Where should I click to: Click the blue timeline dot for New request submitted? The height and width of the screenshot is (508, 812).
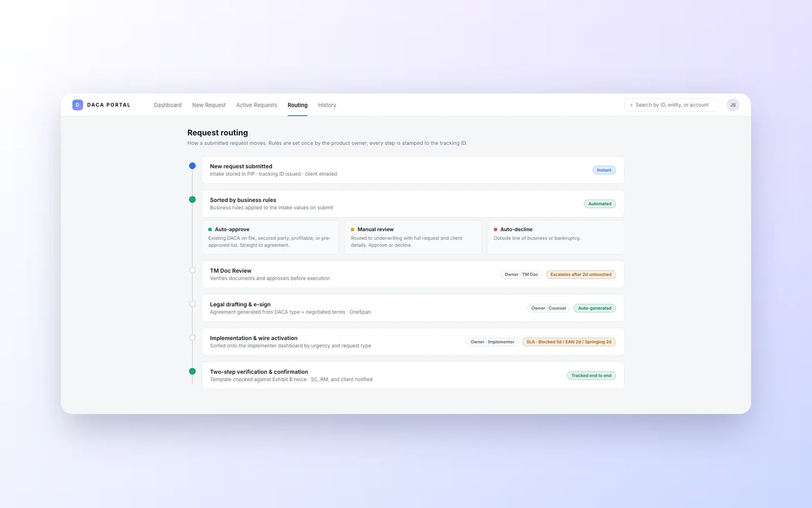point(192,166)
